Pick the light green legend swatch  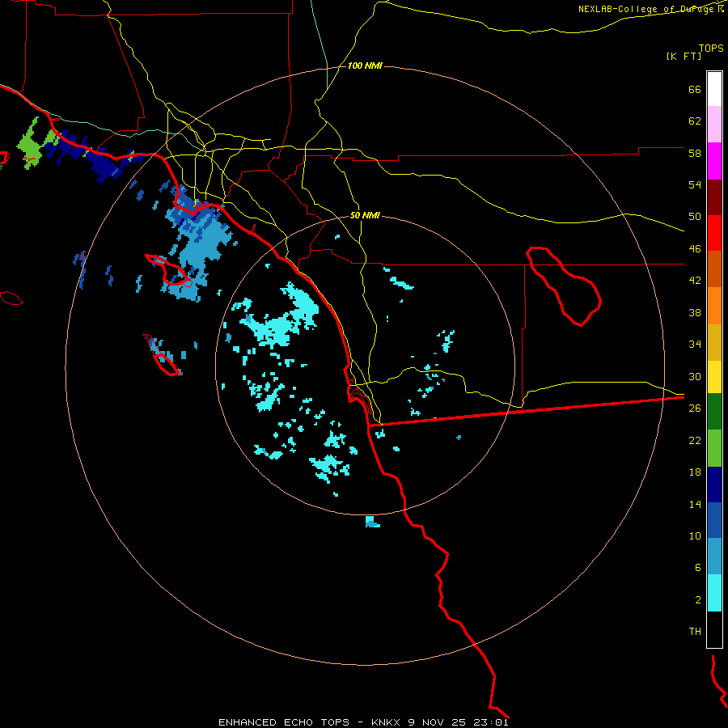[714, 448]
